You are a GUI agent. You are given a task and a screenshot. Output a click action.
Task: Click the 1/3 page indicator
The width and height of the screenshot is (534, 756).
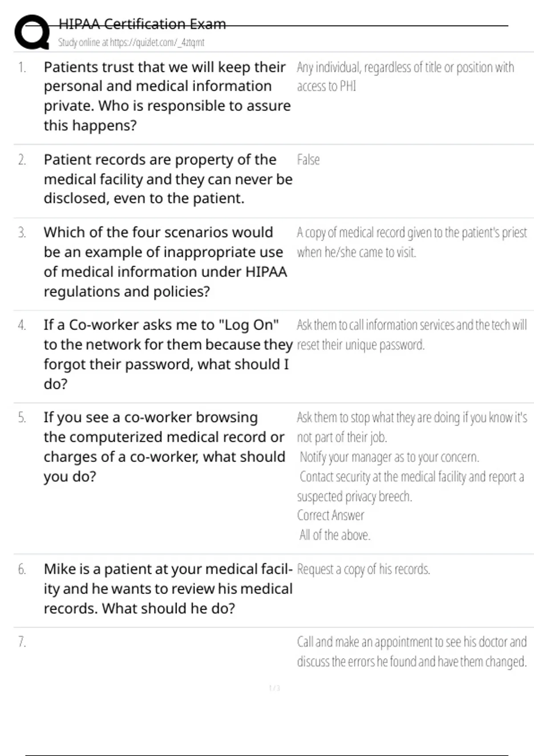(275, 688)
